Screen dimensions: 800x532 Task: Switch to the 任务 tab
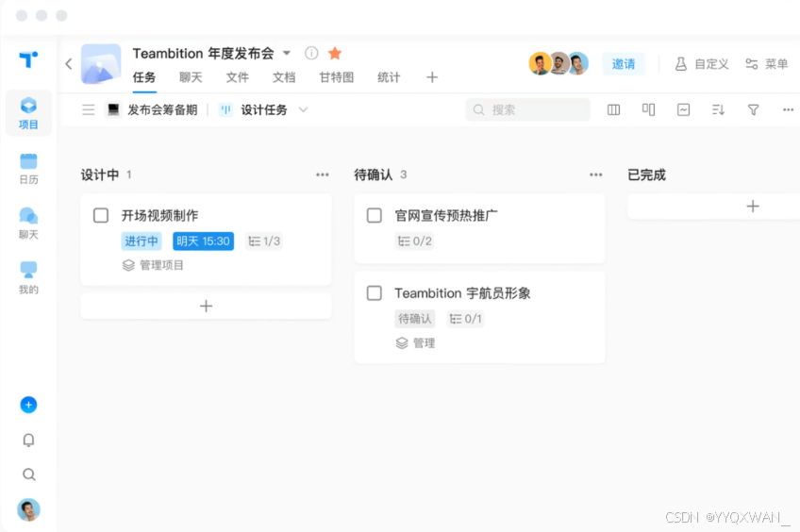pos(144,77)
